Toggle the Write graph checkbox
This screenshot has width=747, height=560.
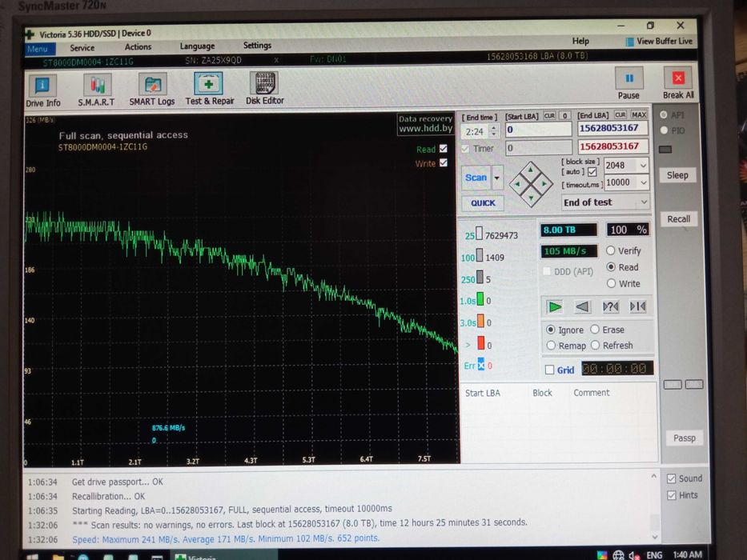click(x=444, y=163)
